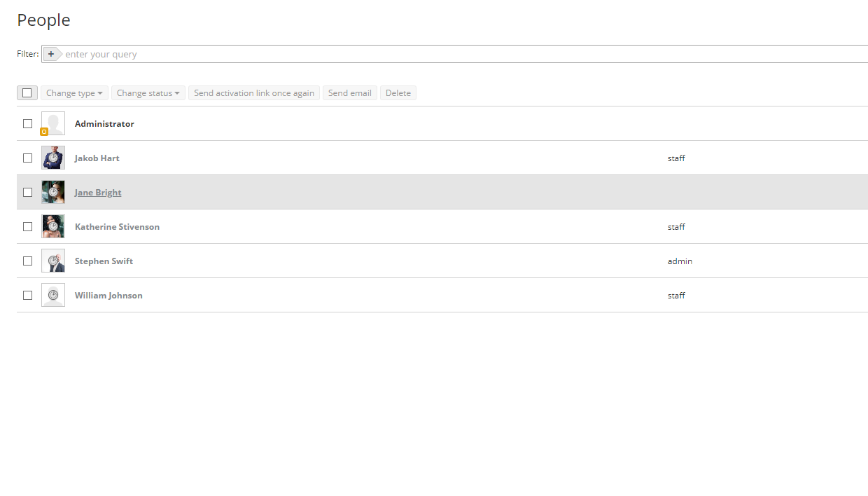Open Stephen Swift's profile picture
The image size is (868, 496).
click(x=52, y=260)
